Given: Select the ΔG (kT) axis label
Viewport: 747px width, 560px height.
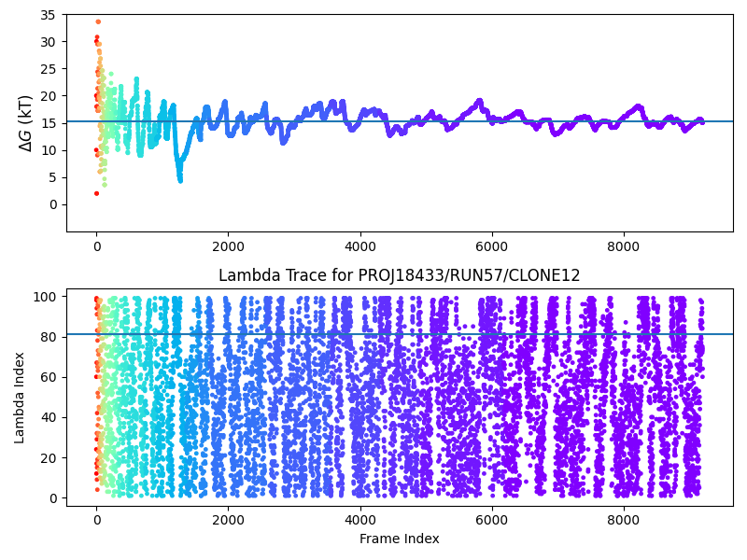Looking at the screenshot, I should click(26, 124).
